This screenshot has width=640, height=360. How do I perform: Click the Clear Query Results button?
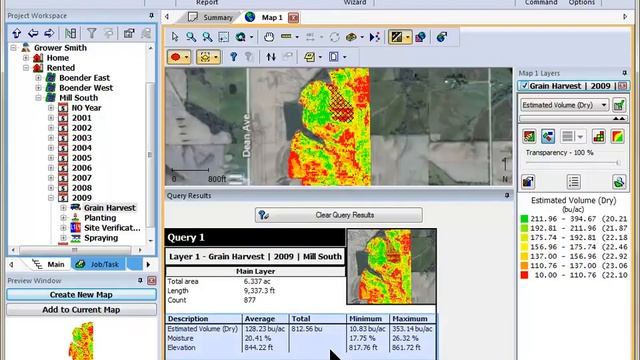tap(339, 215)
